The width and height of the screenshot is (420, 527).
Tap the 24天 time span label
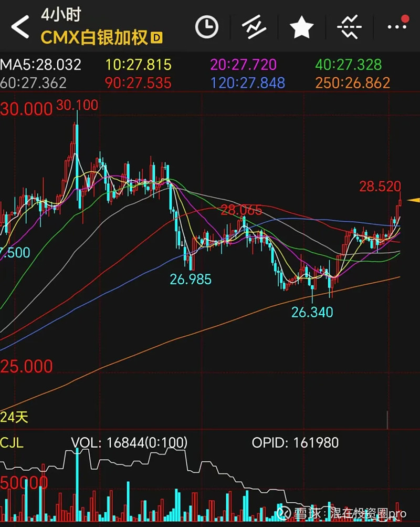[x=14, y=418]
